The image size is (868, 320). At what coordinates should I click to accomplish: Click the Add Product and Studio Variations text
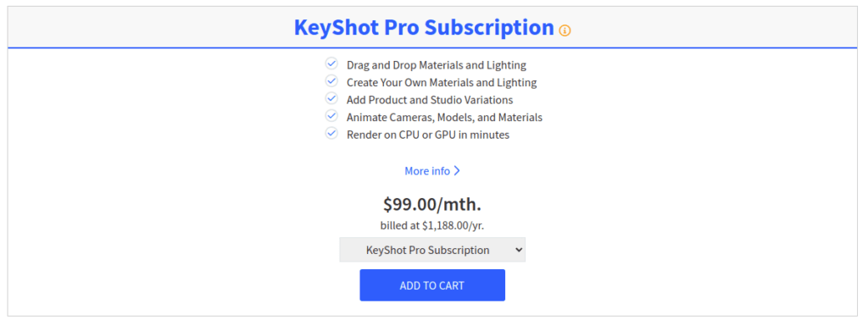[x=430, y=100]
